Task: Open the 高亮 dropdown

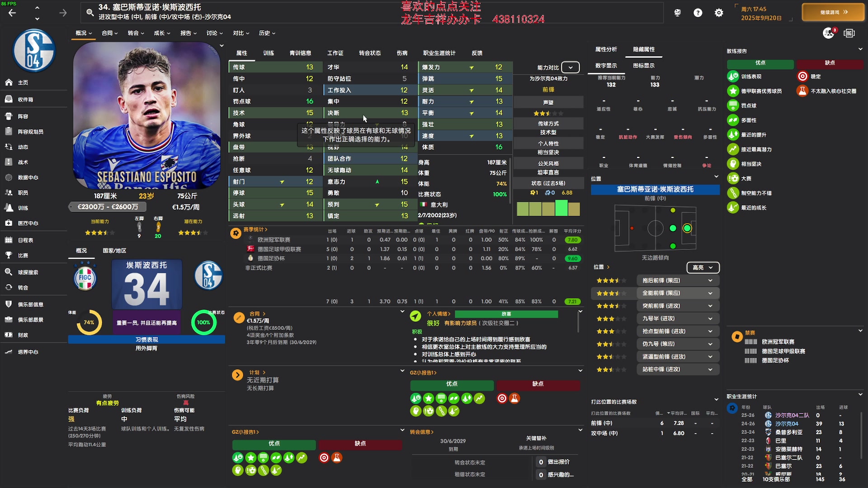Action: [x=703, y=267]
